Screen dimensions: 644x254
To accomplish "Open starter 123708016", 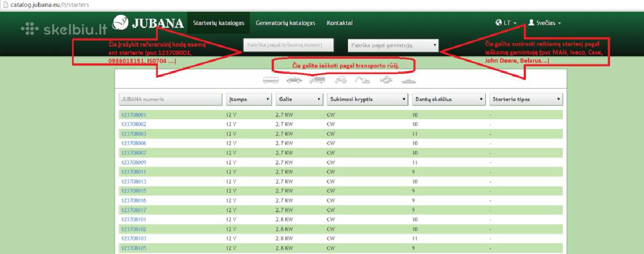I will click(134, 200).
